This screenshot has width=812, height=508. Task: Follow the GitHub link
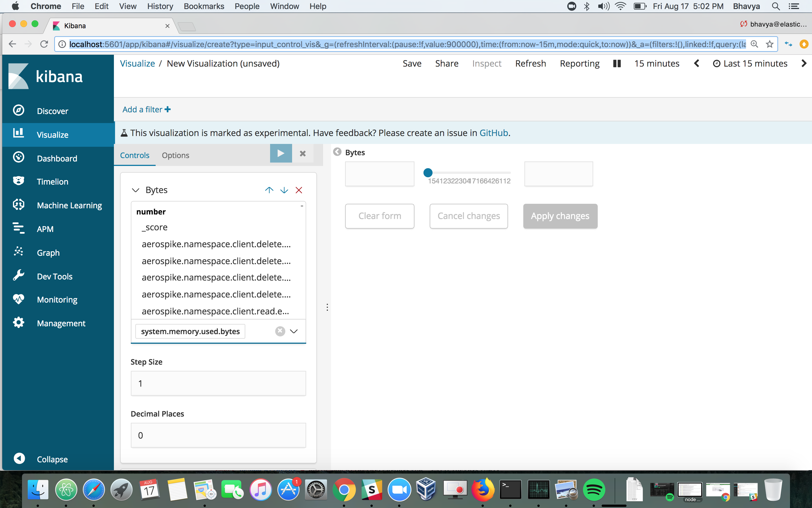494,133
